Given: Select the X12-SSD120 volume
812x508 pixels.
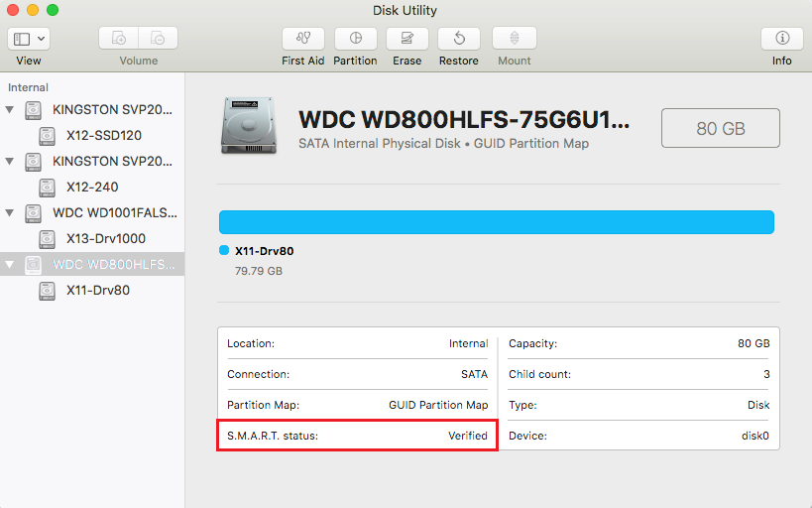Looking at the screenshot, I should coord(103,135).
